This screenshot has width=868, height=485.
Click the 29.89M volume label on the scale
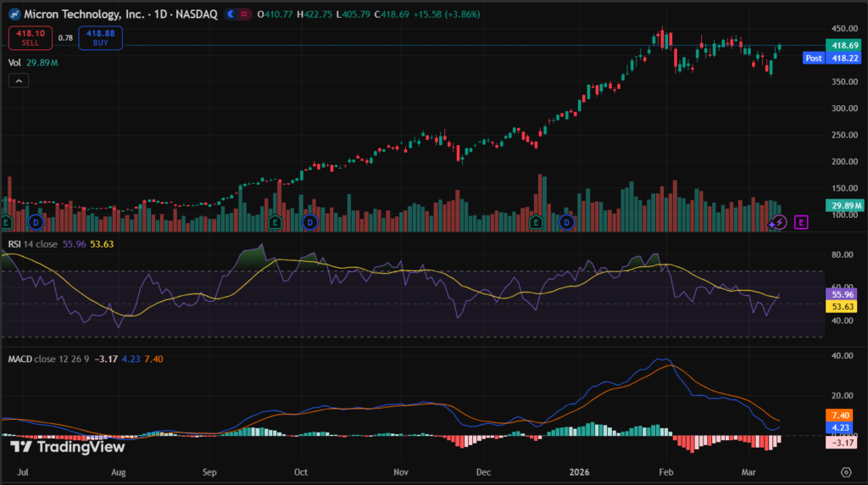[x=844, y=205]
